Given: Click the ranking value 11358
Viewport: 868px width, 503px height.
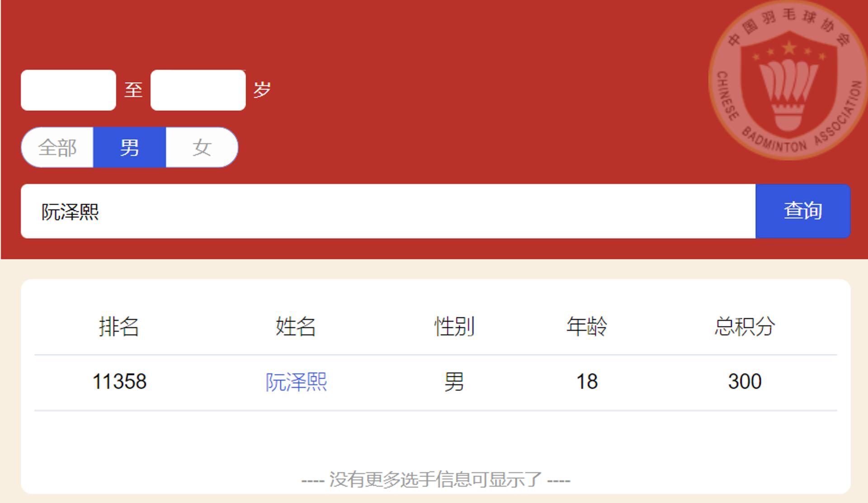Looking at the screenshot, I should 119,382.
